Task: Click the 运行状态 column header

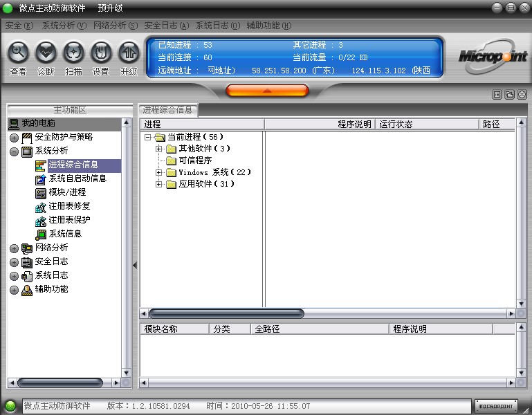Action: tap(427, 124)
